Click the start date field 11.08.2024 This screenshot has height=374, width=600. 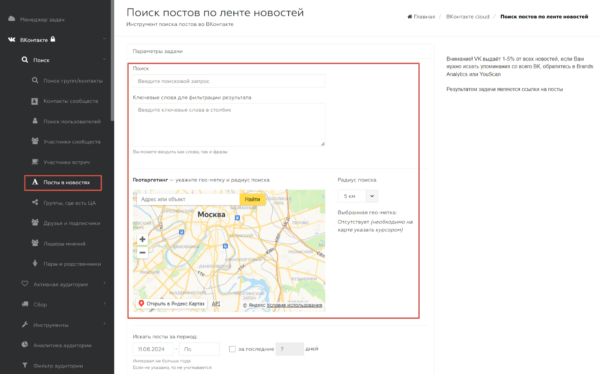click(x=153, y=349)
